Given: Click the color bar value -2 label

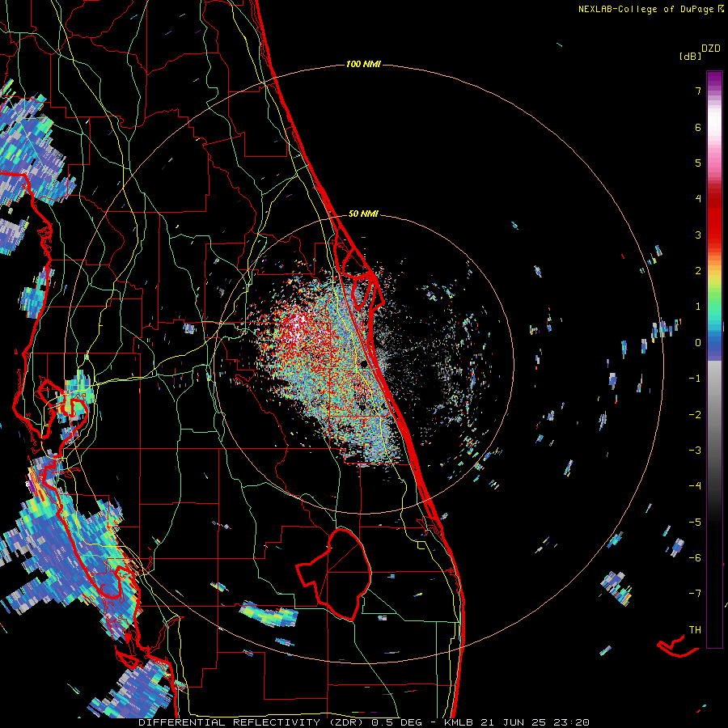Looking at the screenshot, I should pyautogui.click(x=695, y=415).
